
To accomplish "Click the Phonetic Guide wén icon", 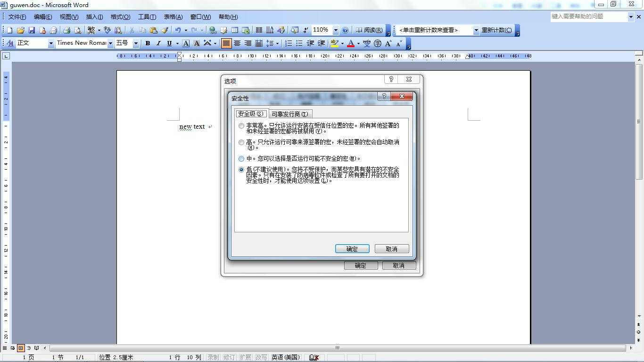I will coord(367,43).
